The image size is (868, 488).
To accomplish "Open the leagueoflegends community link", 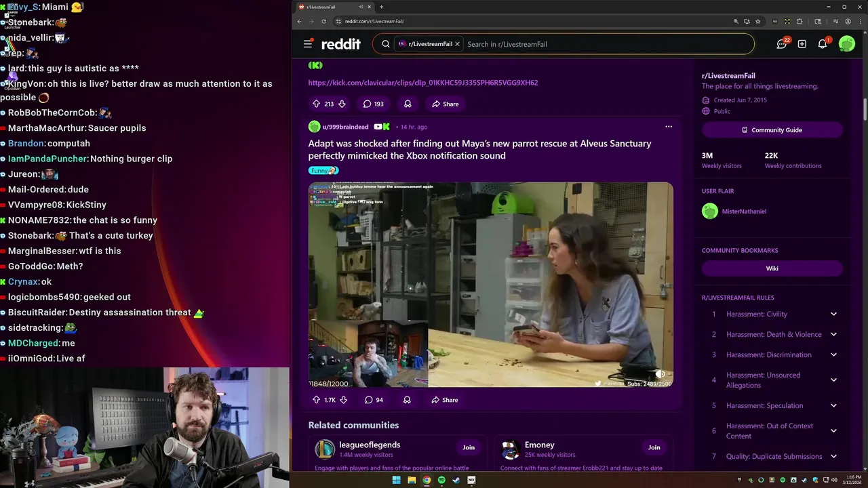I will point(370,445).
